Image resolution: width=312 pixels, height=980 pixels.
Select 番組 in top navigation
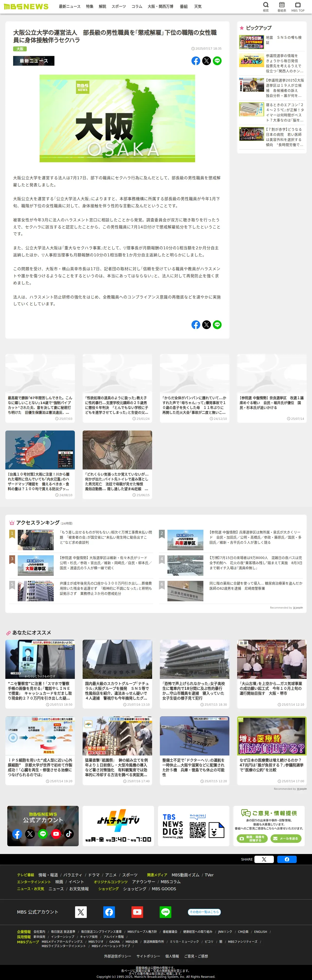[183, 7]
